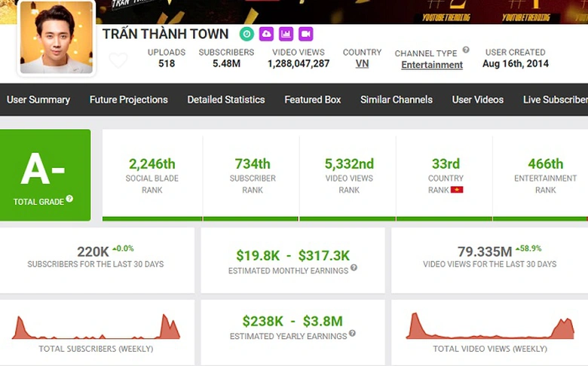This screenshot has height=366, width=588.
Task: Click the 58.9% views increase indicator
Action: click(x=528, y=249)
